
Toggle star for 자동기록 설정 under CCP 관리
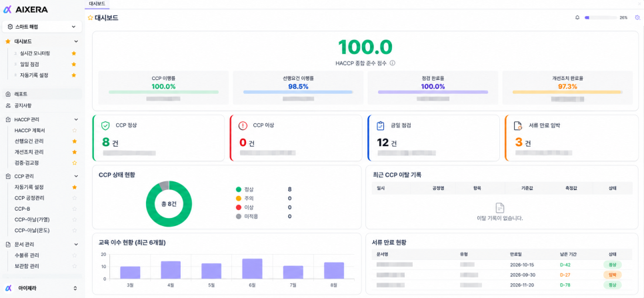point(75,187)
